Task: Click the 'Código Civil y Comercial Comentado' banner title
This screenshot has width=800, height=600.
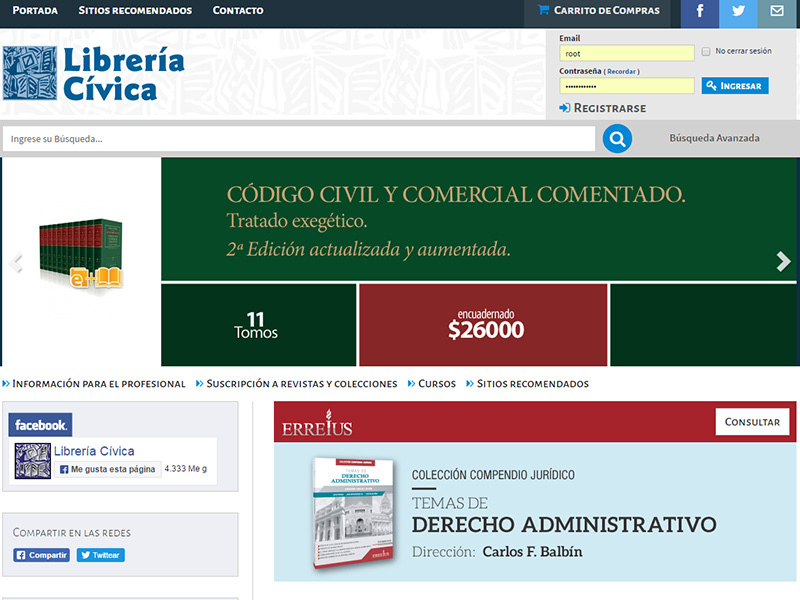Action: coord(456,194)
